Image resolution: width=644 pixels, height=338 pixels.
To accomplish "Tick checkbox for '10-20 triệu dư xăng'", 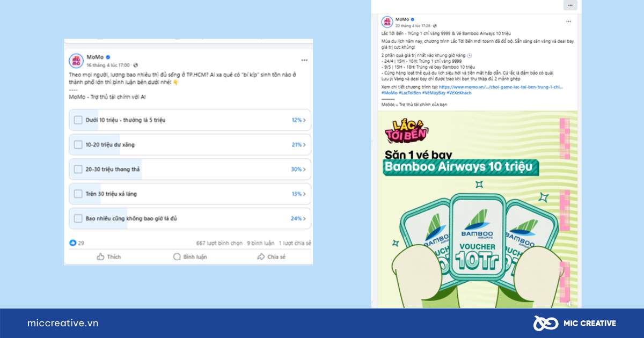I will 78,145.
